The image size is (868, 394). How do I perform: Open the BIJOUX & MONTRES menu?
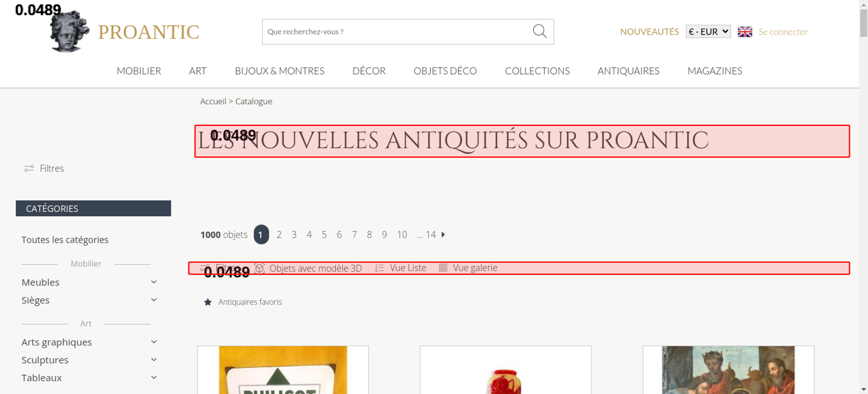pos(279,71)
